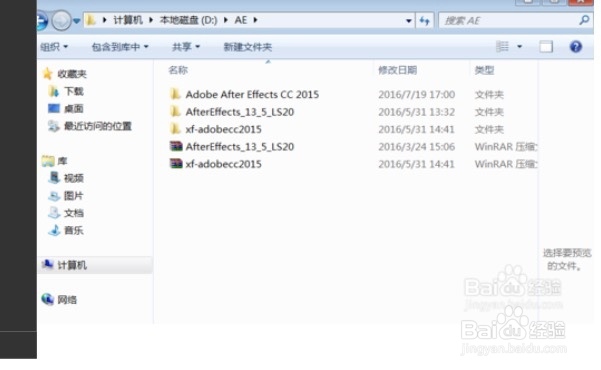
Task: Open the recent pages dropdown arrow
Action: tap(77, 21)
